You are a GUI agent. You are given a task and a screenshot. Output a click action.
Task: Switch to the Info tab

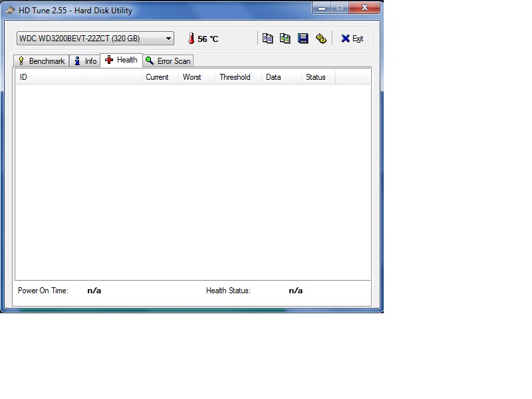85,61
